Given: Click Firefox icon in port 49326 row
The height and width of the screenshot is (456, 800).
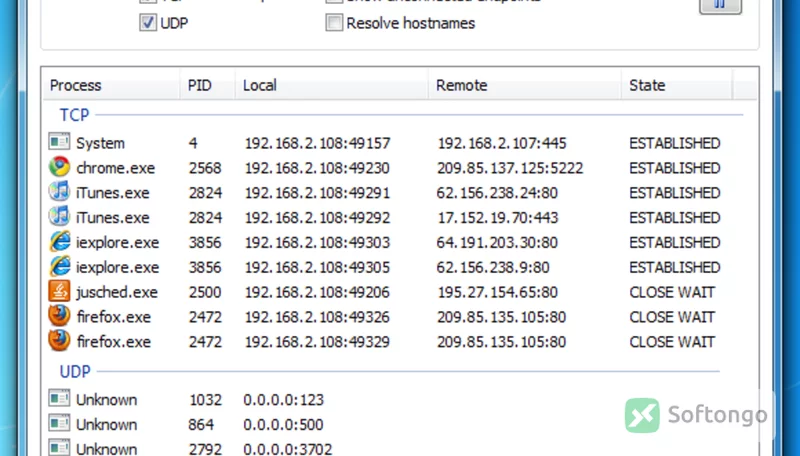Looking at the screenshot, I should (x=59, y=316).
